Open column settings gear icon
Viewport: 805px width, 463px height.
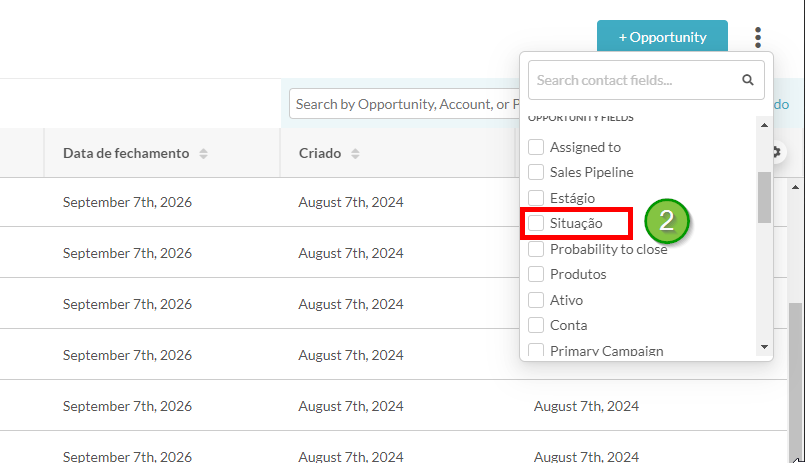coord(777,152)
